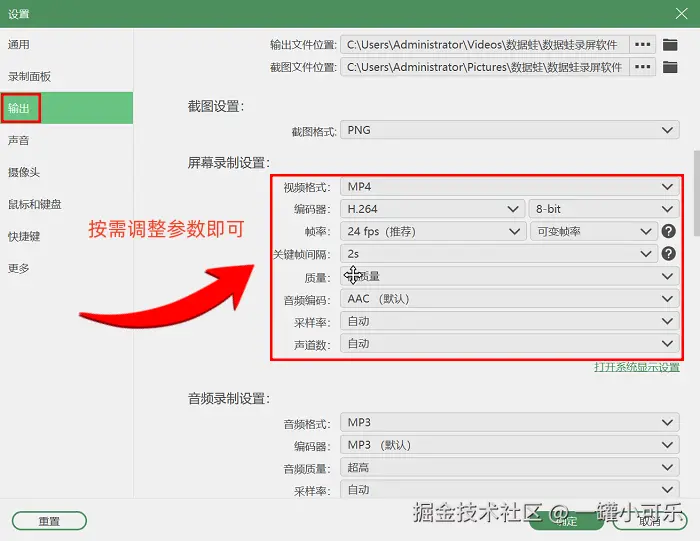Image resolution: width=700 pixels, height=541 pixels.
Task: Browse screenshot file path with the ellipsis button
Action: point(642,67)
